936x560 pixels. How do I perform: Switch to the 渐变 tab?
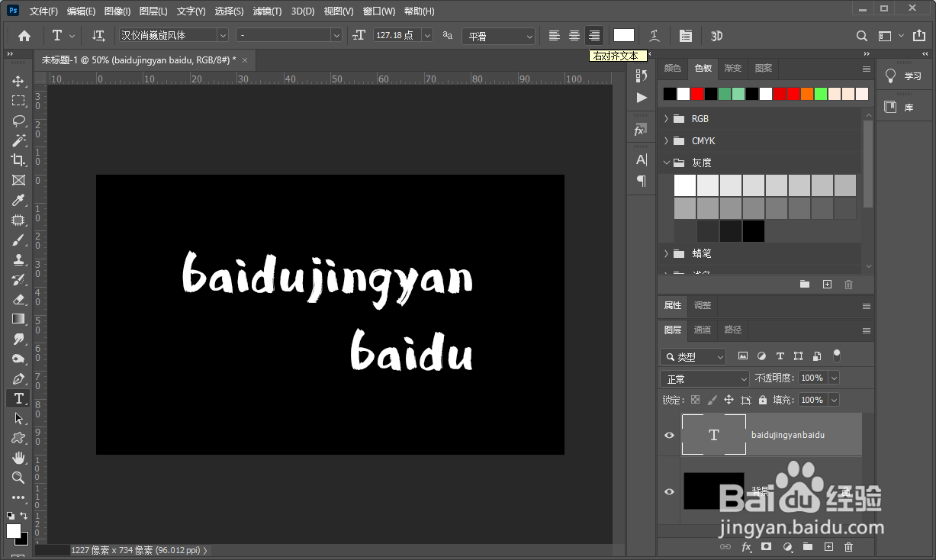(733, 69)
